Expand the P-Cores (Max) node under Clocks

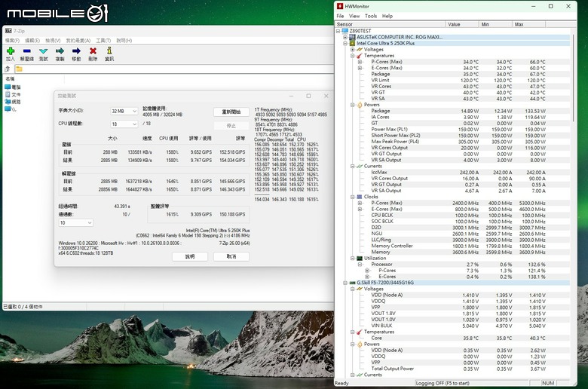click(360, 203)
